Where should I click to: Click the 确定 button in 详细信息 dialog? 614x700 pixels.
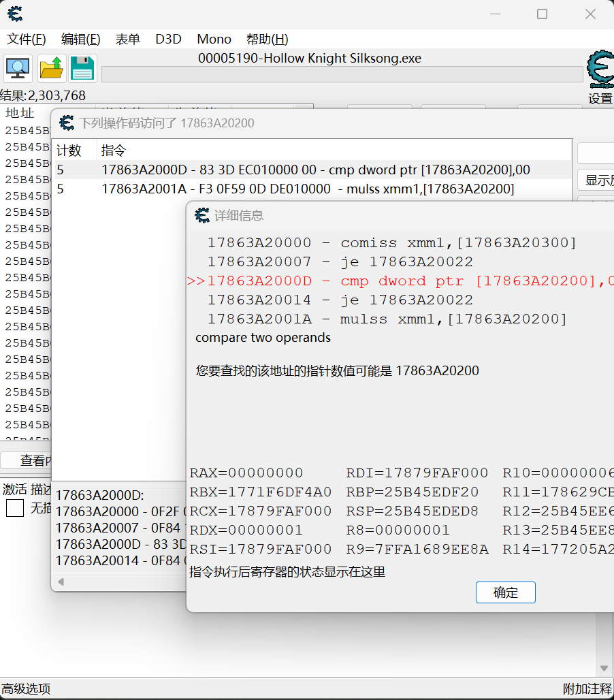506,592
